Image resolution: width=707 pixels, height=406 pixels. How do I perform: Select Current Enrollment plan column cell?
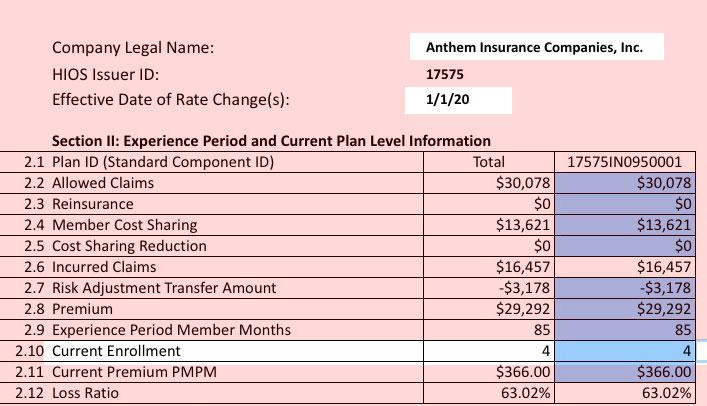point(624,351)
